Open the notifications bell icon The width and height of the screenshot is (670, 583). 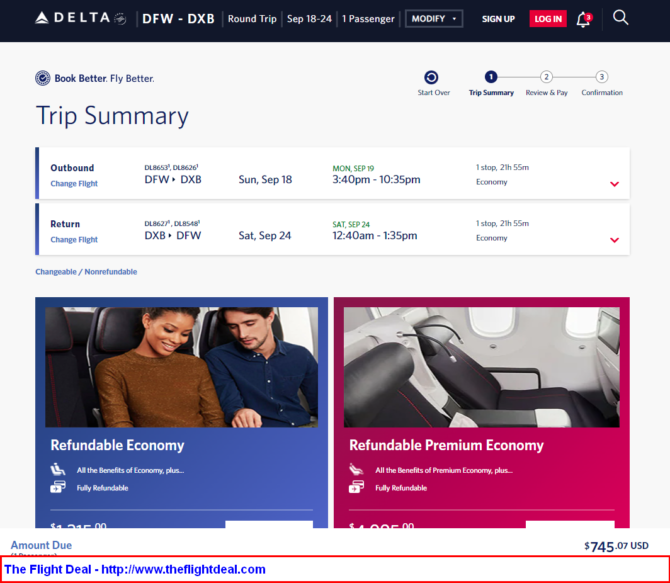click(583, 19)
